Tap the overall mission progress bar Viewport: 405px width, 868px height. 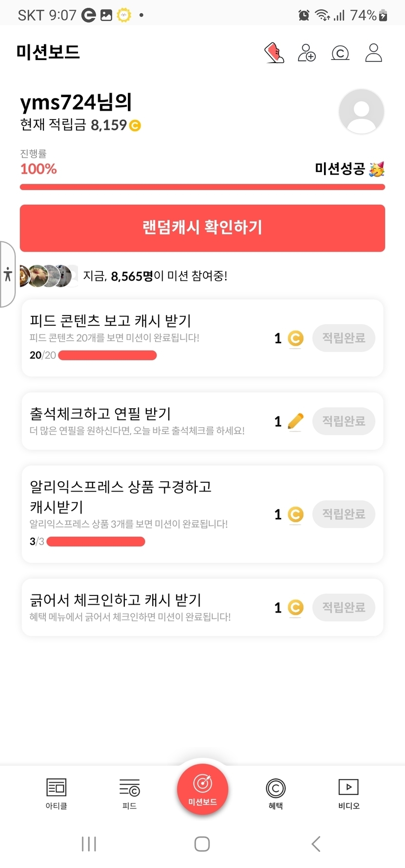coord(202,187)
